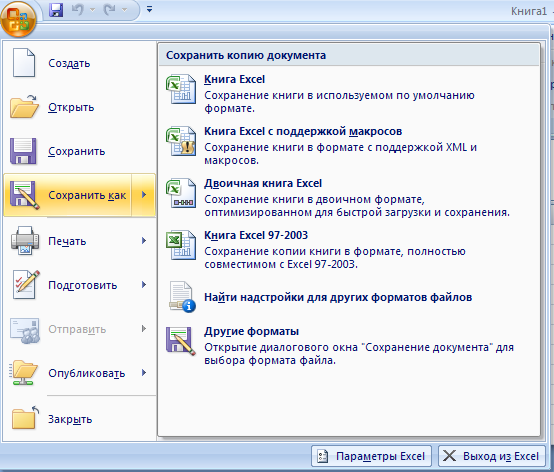The image size is (554, 472).
Task: Open the Redo history dropdown arrow
Action: [124, 10]
